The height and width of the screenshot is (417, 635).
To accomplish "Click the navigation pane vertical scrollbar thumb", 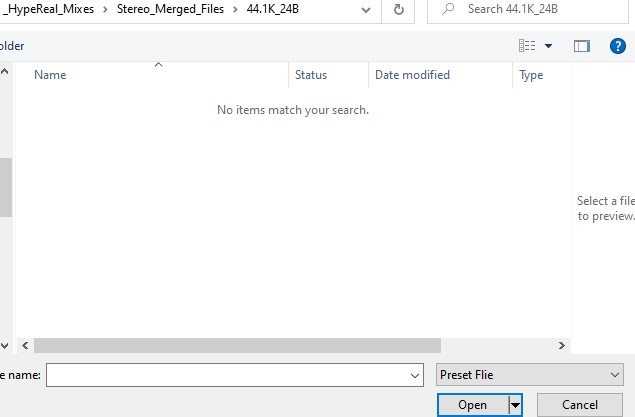I will 6,187.
